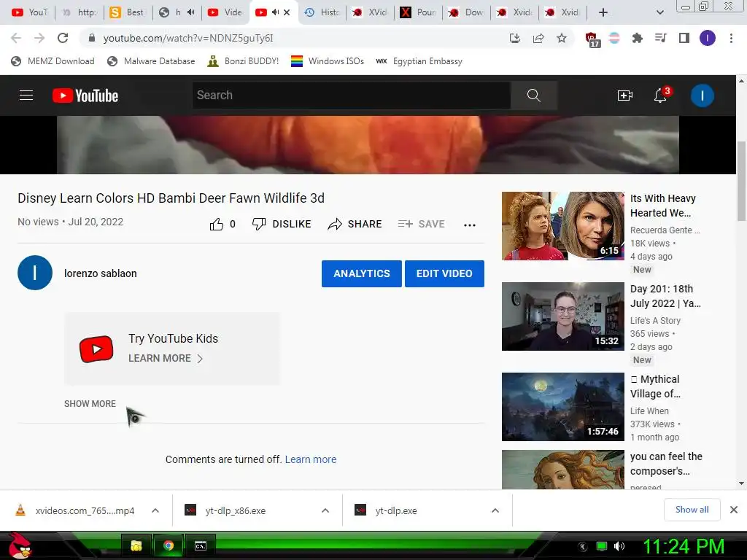This screenshot has height=560, width=747.
Task: Open the 'you can feel the composer's' title
Action: click(x=666, y=464)
